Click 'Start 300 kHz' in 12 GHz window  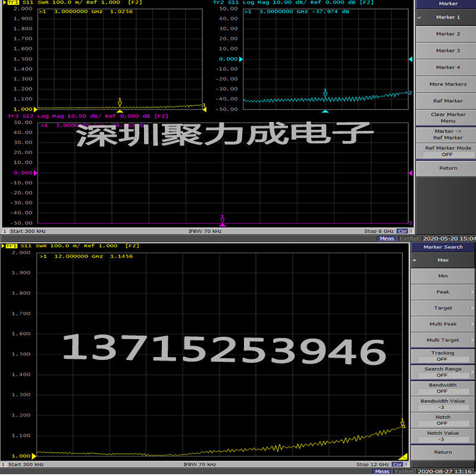(26, 465)
